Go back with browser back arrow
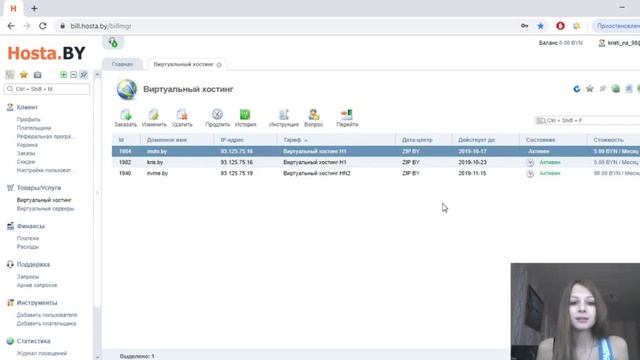Screen dimensions: 640x360 click(11, 26)
